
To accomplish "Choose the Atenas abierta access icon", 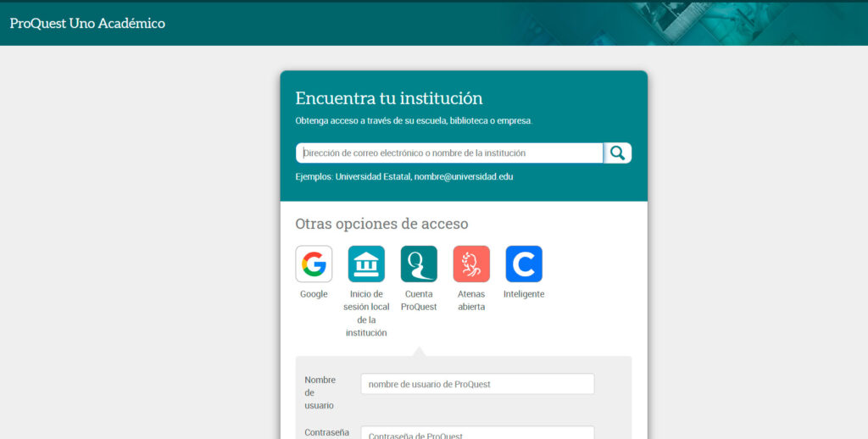I will pyautogui.click(x=471, y=264).
